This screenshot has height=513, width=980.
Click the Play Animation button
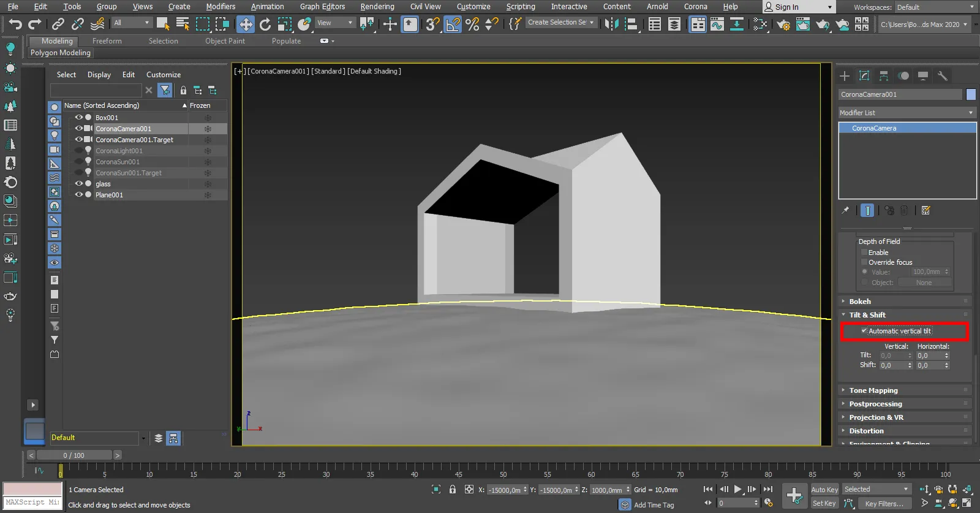[x=737, y=489]
